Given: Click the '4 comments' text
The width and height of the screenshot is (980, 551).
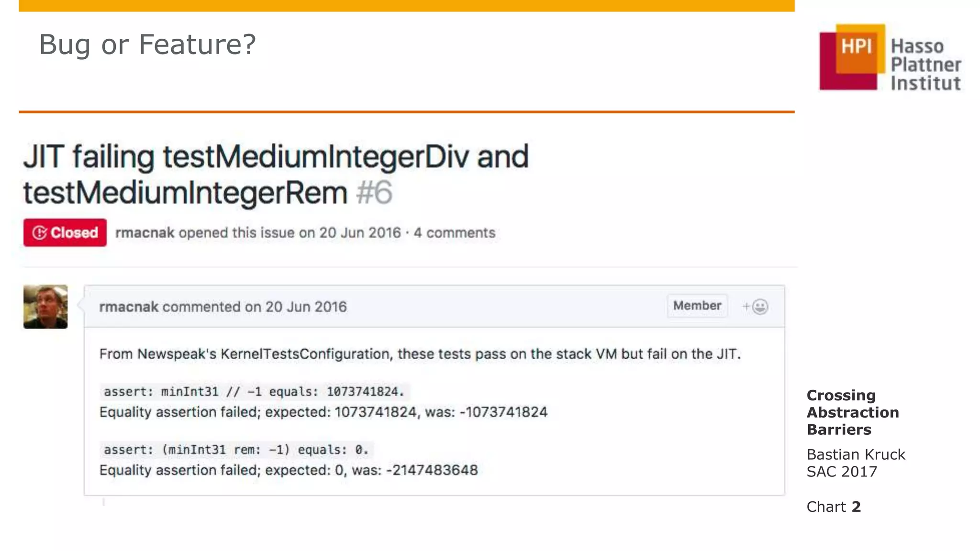Looking at the screenshot, I should (x=454, y=233).
